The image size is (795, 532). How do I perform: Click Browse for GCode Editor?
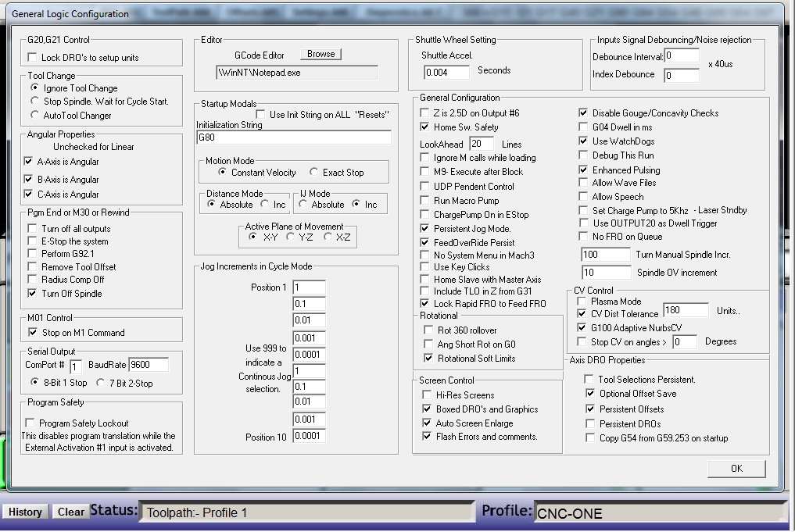pyautogui.click(x=321, y=55)
